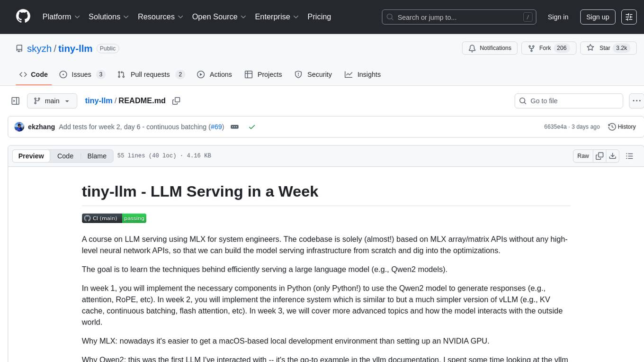Expand the Open Source menu

point(219,17)
